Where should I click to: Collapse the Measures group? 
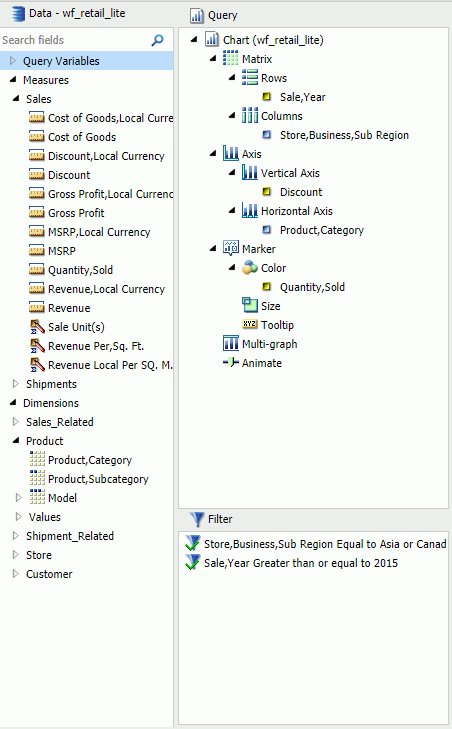(13, 80)
